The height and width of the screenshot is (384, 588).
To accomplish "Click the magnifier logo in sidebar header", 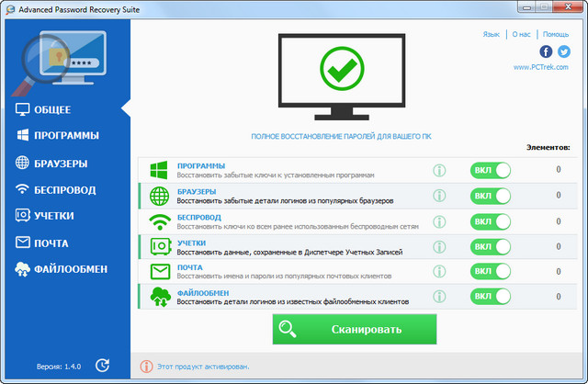I will click(x=59, y=63).
